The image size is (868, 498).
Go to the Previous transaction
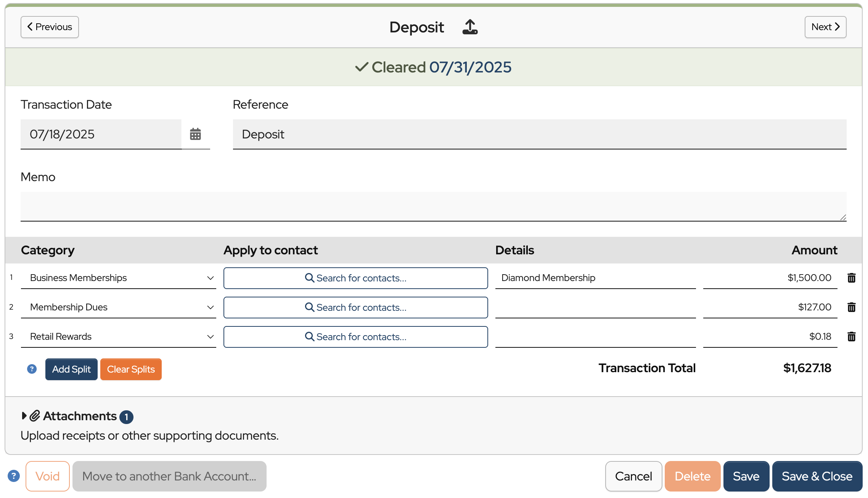point(50,27)
